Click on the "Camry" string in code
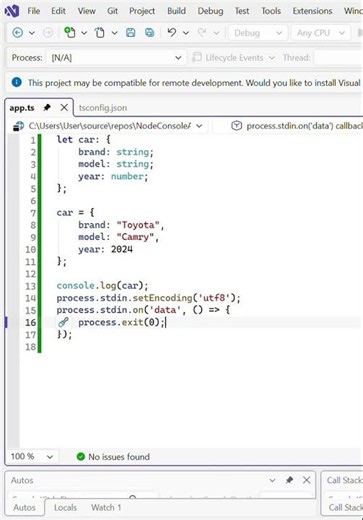 pyautogui.click(x=135, y=237)
